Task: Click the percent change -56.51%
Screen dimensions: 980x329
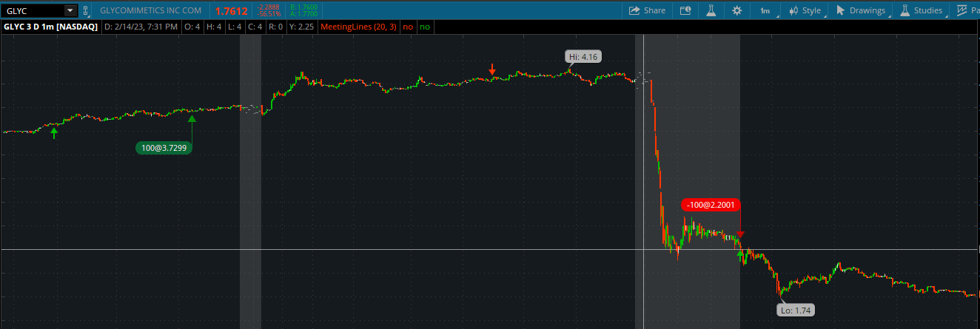Action: point(269,14)
